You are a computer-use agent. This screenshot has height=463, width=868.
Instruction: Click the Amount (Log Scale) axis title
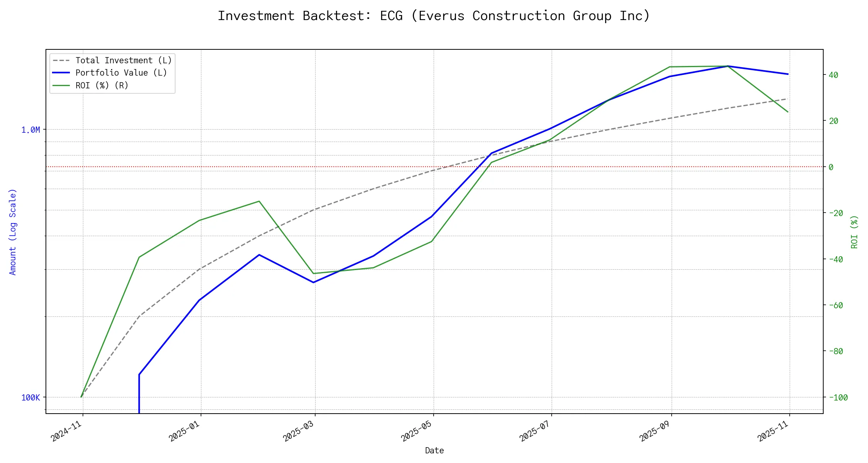13,232
